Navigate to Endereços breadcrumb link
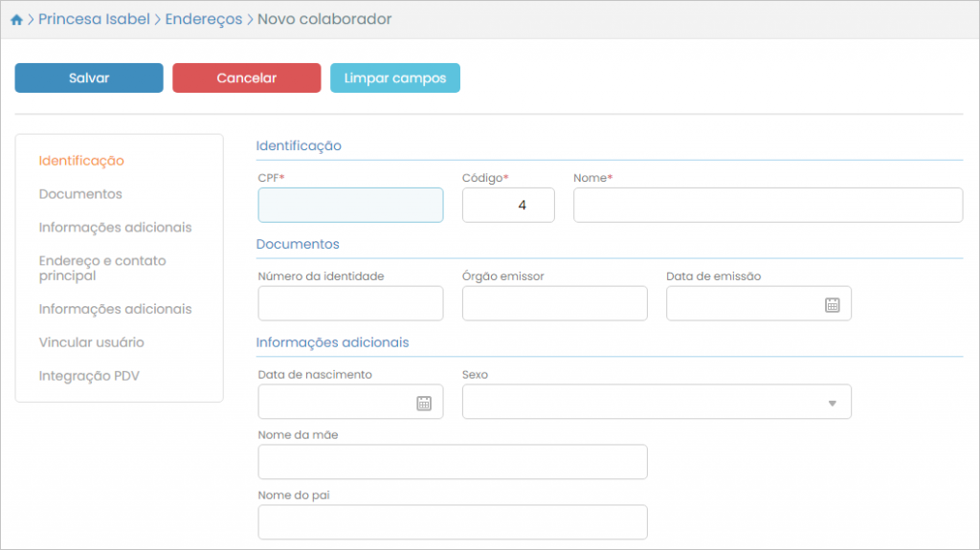The image size is (980, 550). pos(203,19)
